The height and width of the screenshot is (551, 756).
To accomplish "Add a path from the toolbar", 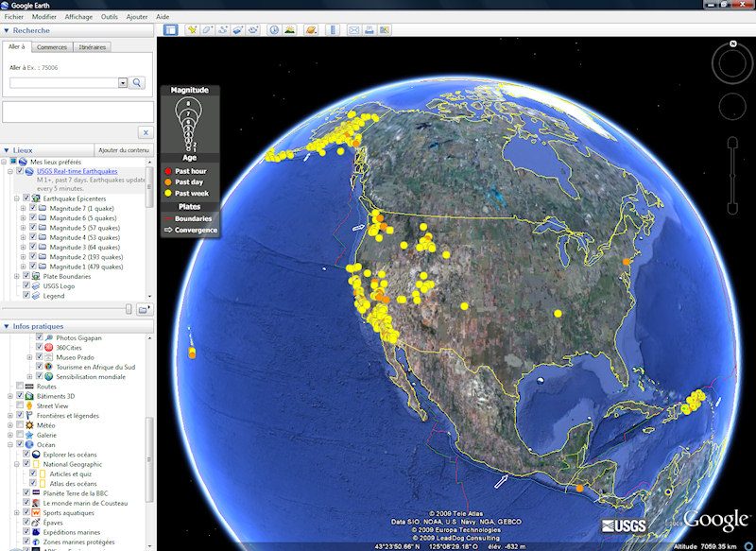I will coord(223,30).
